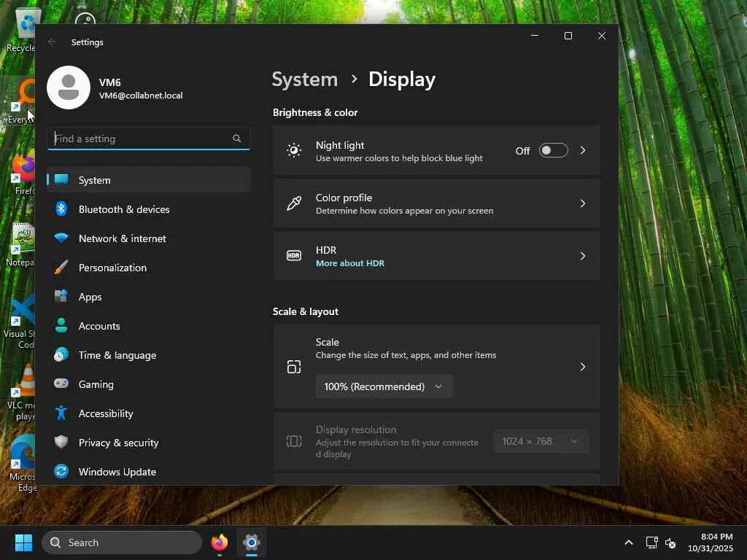Open the More about HDR link
The height and width of the screenshot is (560, 747).
349,263
